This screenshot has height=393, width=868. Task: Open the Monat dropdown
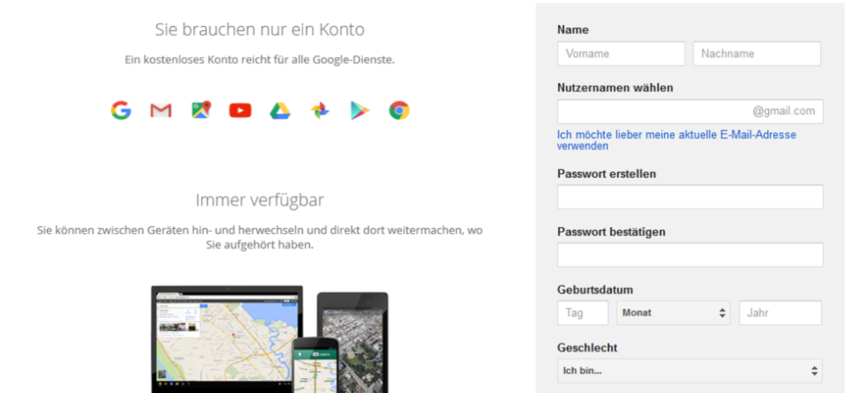click(x=673, y=313)
